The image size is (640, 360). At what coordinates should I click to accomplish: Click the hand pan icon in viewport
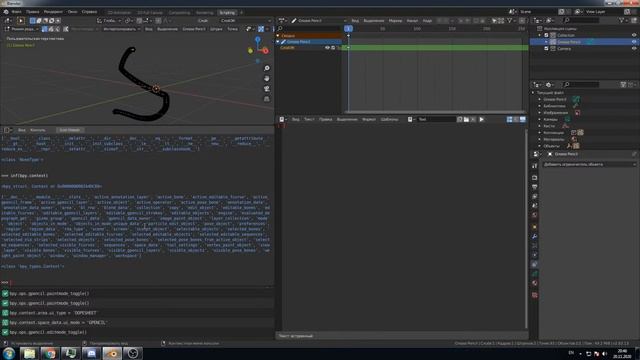coord(267,78)
